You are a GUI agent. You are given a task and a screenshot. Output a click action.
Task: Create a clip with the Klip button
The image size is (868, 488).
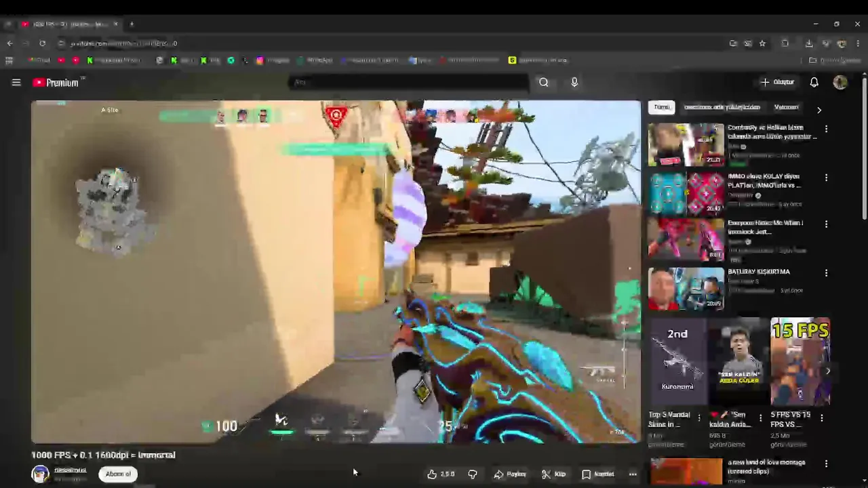553,474
